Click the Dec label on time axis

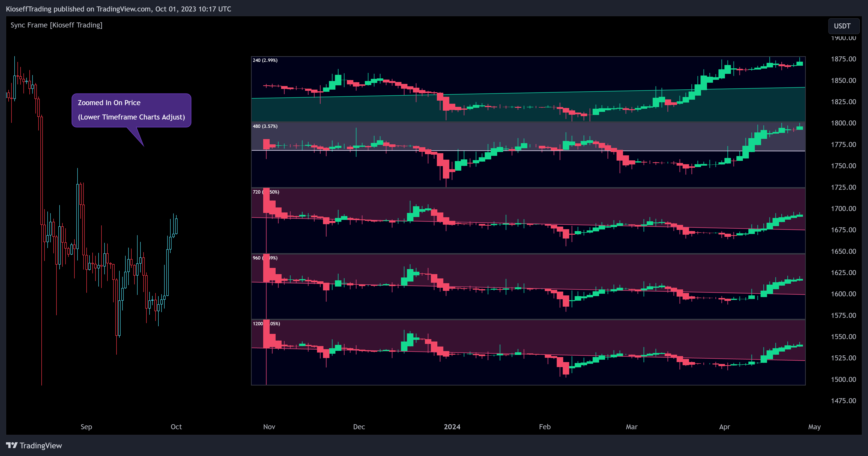[x=359, y=427]
